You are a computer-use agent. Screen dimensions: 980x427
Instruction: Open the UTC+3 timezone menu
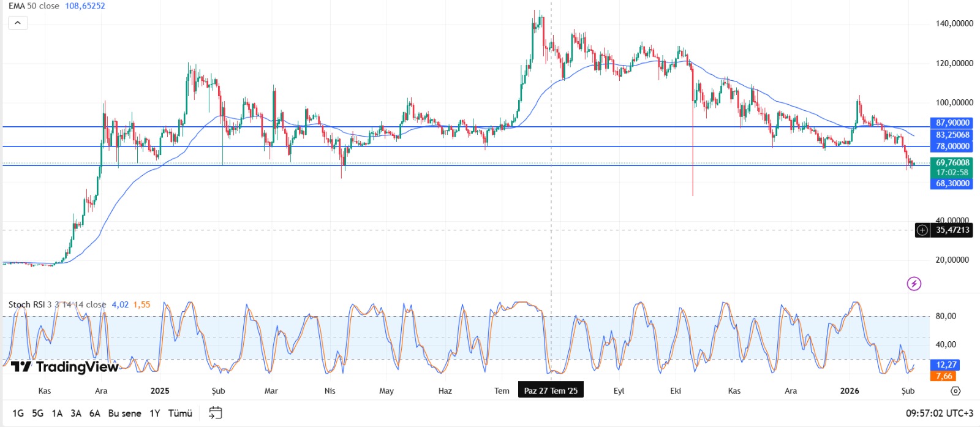click(939, 414)
